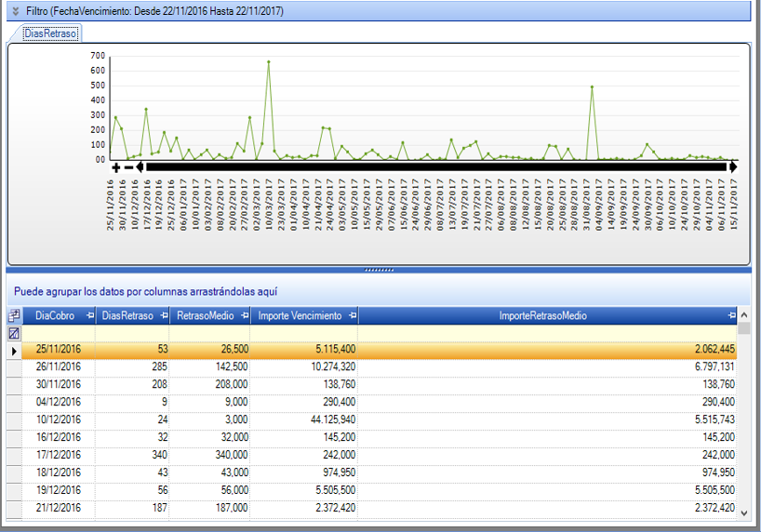Click RetrasoMedio value 142,500
The height and width of the screenshot is (532, 761).
point(232,367)
